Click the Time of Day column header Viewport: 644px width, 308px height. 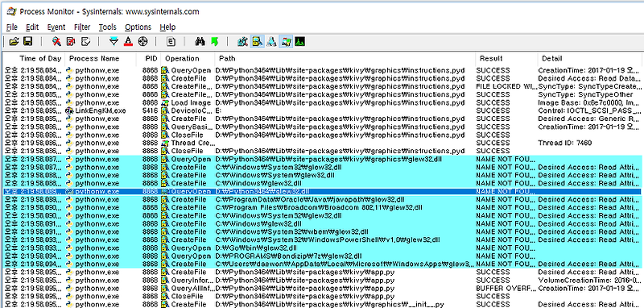point(41,58)
